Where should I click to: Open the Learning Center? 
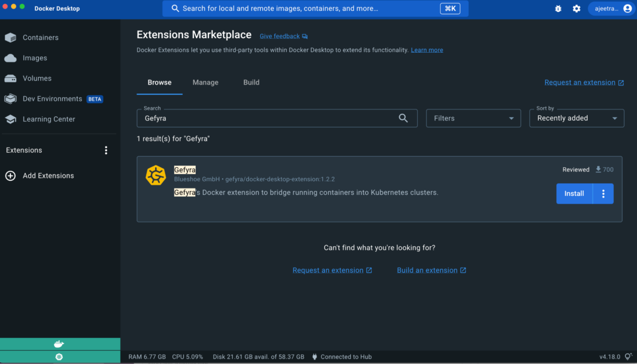[x=49, y=119]
